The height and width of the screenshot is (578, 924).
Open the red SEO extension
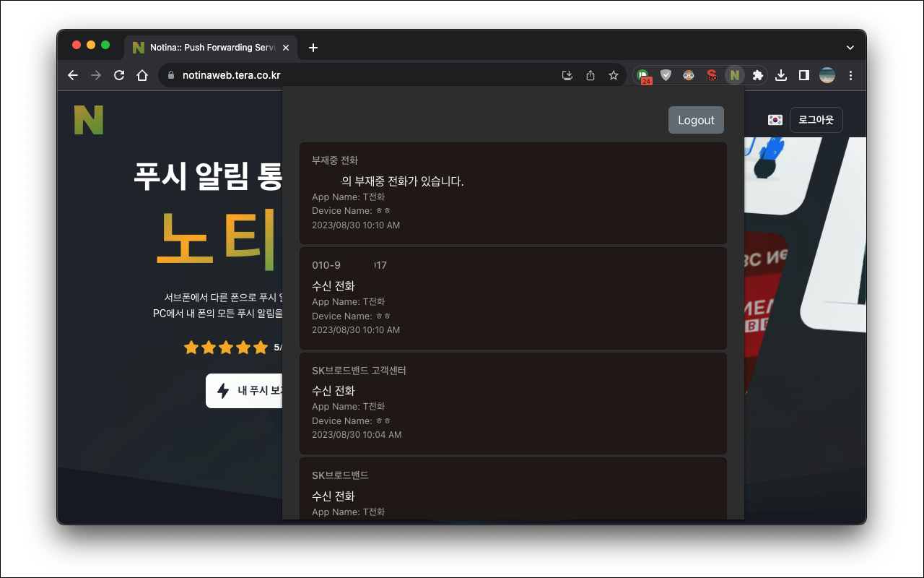tap(712, 75)
